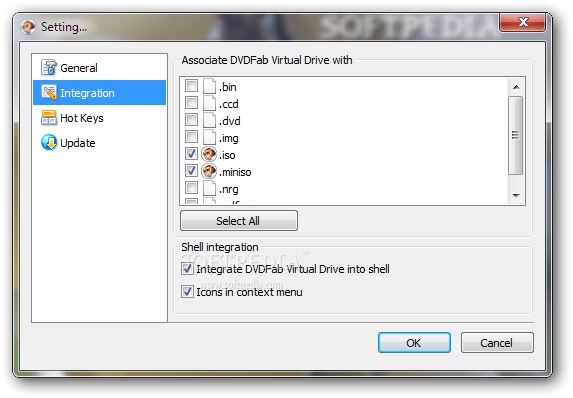Select the .dvd text entry
Image resolution: width=573 pixels, height=398 pixels.
pyautogui.click(x=230, y=121)
